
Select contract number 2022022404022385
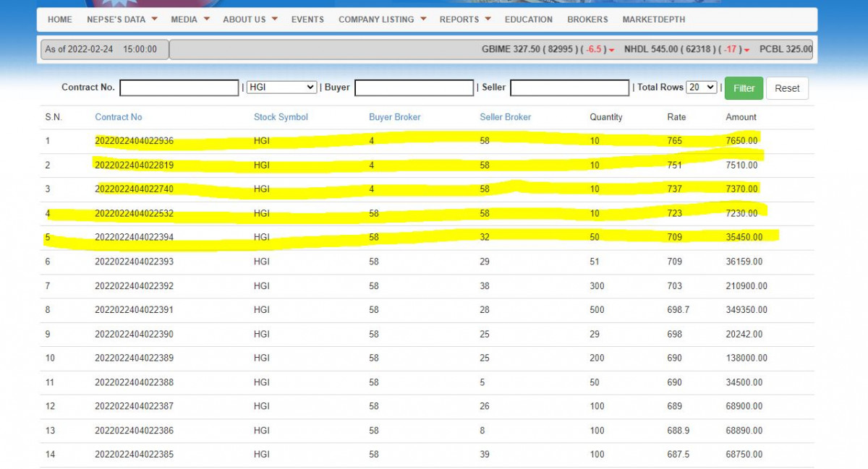(x=134, y=454)
